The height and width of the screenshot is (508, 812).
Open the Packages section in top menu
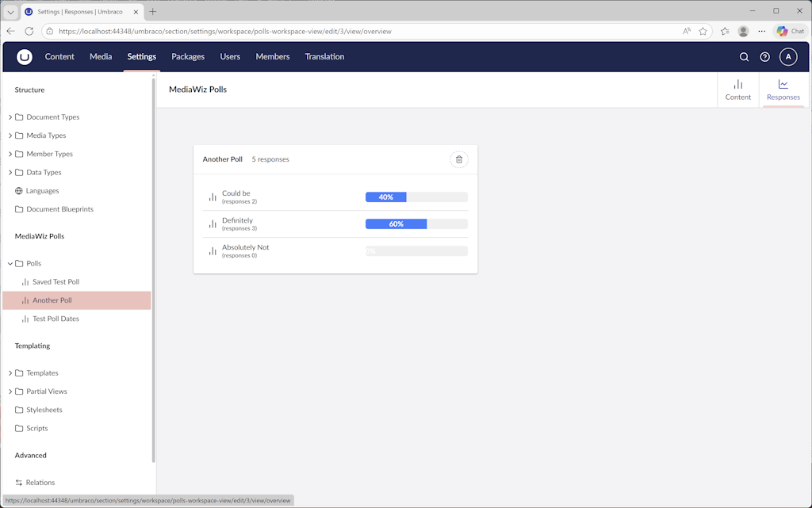(x=188, y=57)
